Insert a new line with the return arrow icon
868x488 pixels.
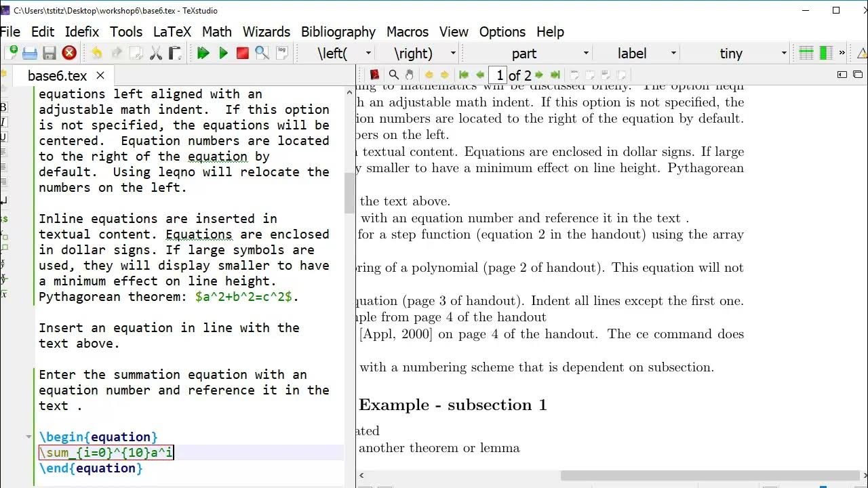pyautogui.click(x=3, y=201)
